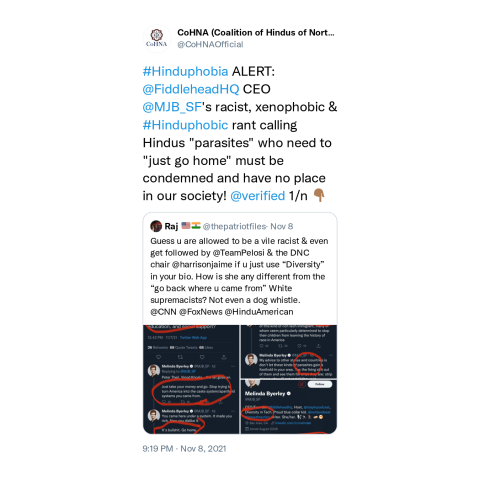Open the @thepatriotfiles handle
The height and width of the screenshot is (480, 480).
pyautogui.click(x=234, y=226)
